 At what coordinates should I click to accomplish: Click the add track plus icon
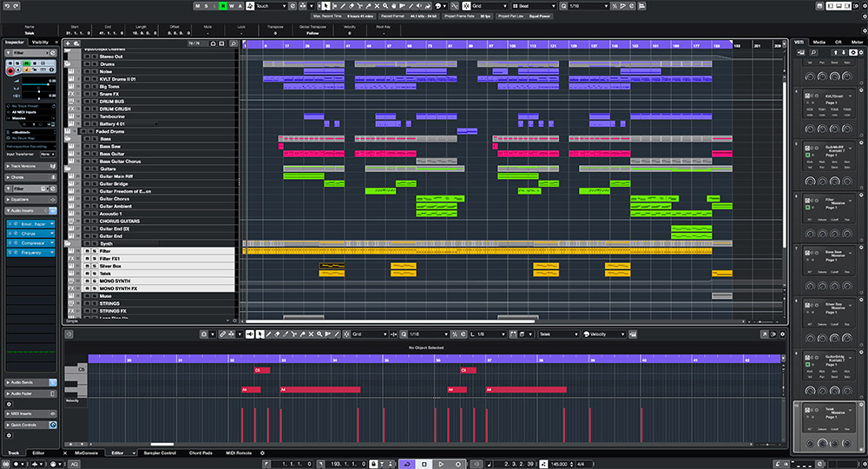(x=68, y=43)
